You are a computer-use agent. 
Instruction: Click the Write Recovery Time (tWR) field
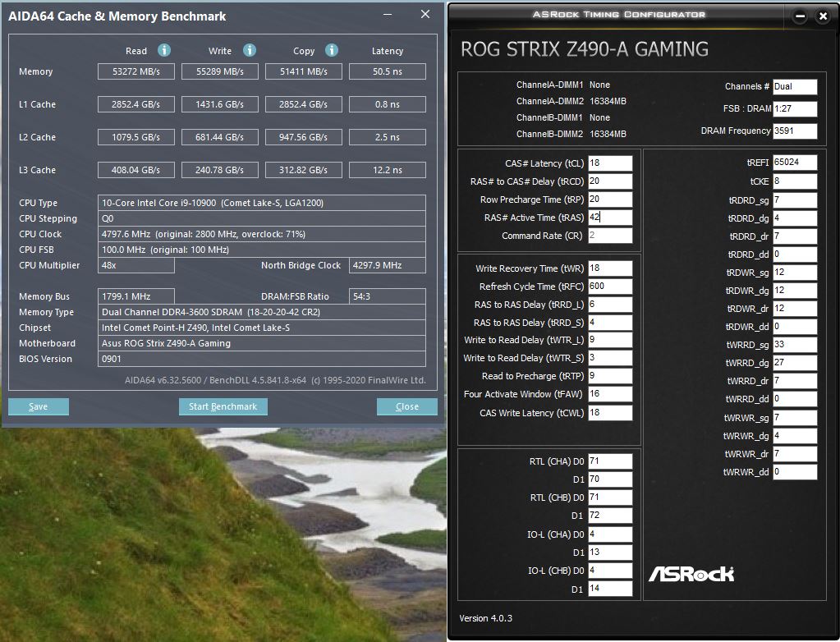pos(610,268)
